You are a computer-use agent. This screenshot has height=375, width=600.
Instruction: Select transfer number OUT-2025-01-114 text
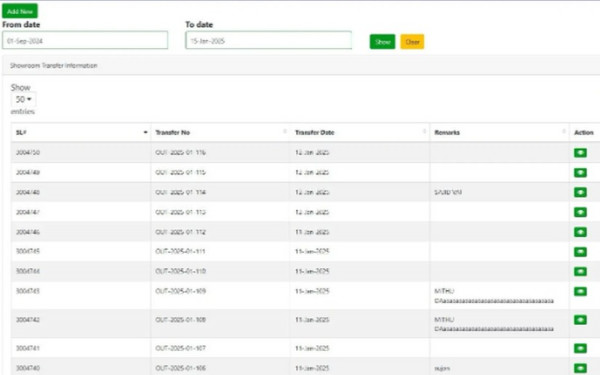coord(180,192)
